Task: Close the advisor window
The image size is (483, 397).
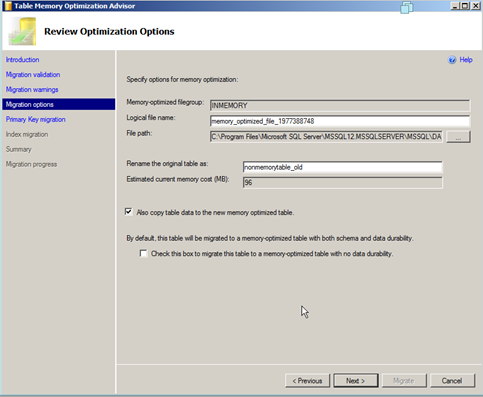Action: [x=475, y=6]
